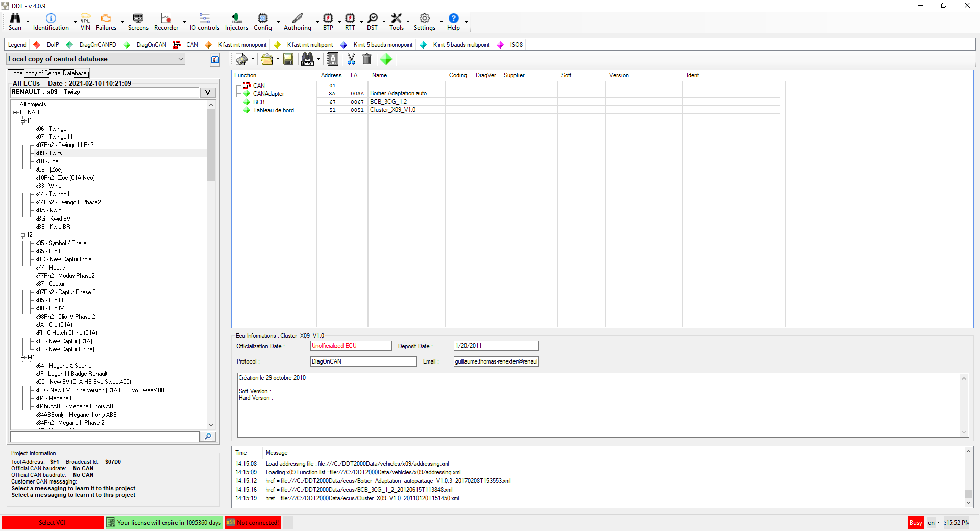Click the magnifier search button under project tree
Image resolution: width=980 pixels, height=531 pixels.
[208, 437]
